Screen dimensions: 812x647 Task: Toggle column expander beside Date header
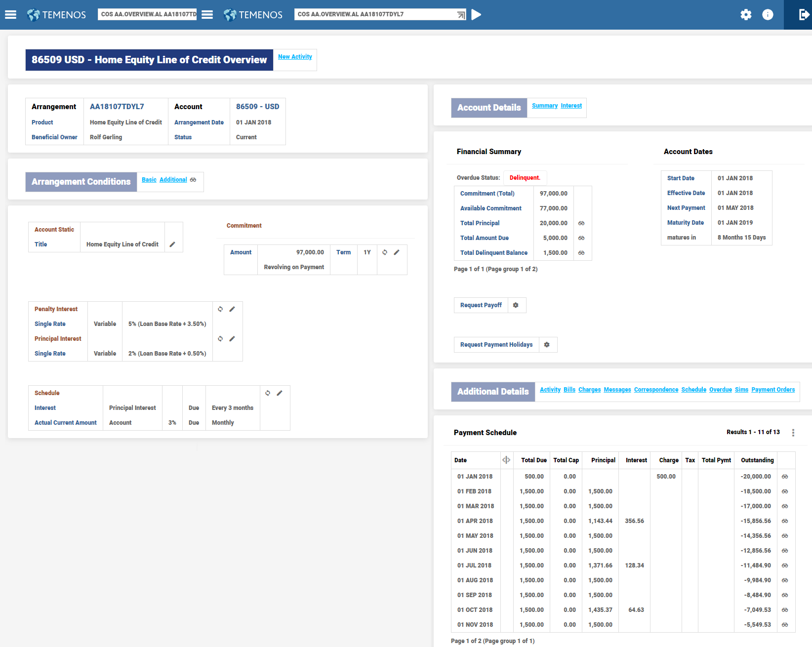(506, 460)
